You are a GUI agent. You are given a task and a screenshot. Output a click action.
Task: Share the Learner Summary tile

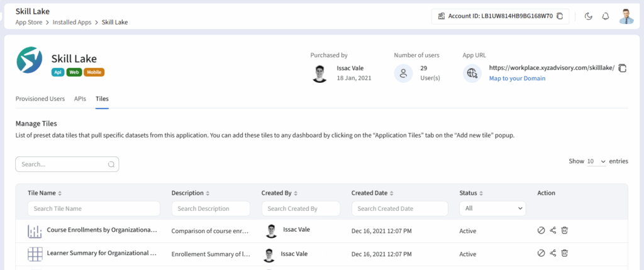[x=553, y=254]
